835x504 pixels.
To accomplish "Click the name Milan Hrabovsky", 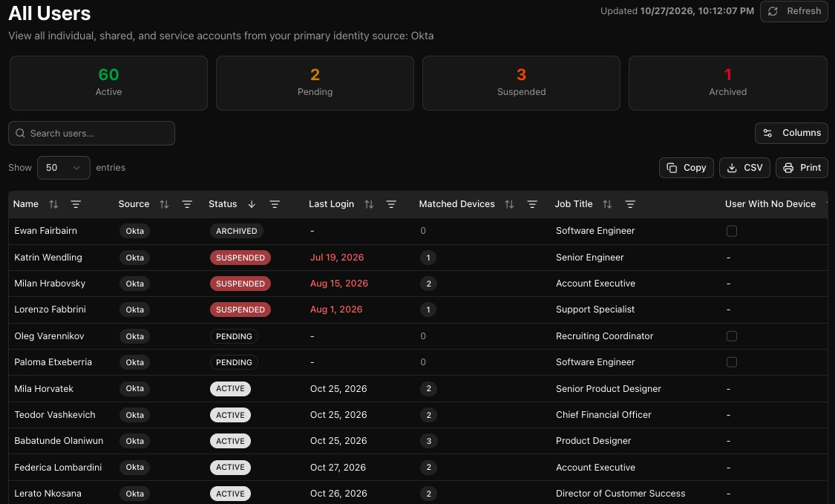I will point(50,284).
